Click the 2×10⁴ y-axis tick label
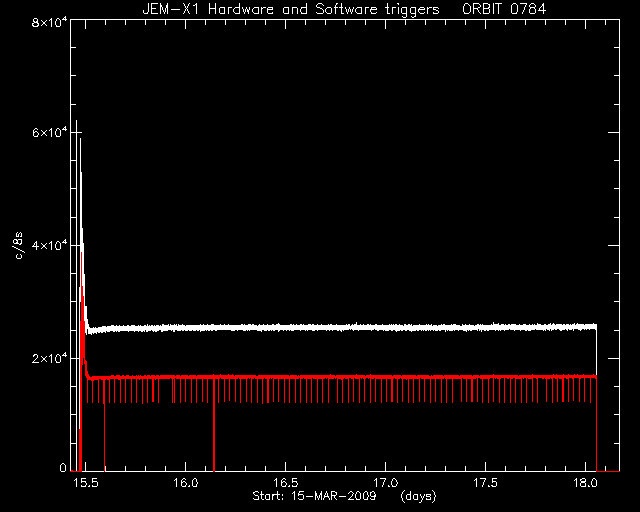This screenshot has width=640, height=512. coord(49,358)
